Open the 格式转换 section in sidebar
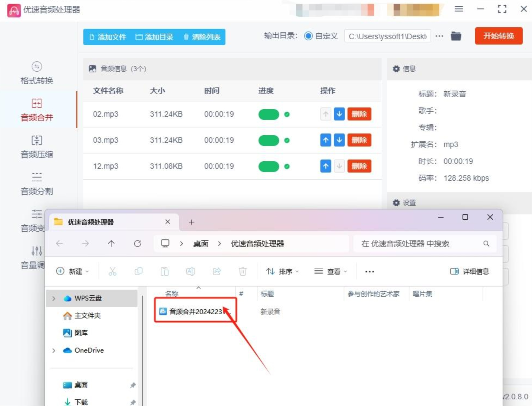The width and height of the screenshot is (532, 406). click(x=37, y=73)
